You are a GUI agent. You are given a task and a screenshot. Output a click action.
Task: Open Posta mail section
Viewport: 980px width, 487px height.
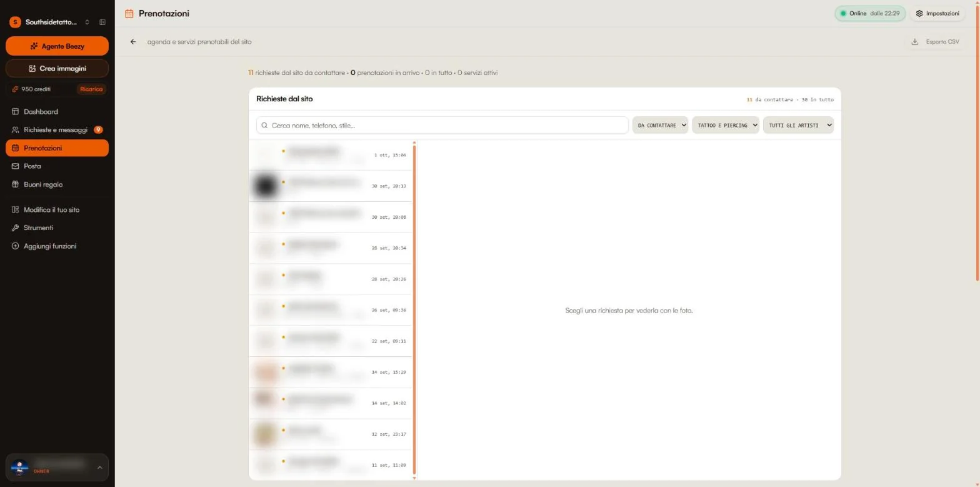57,166
